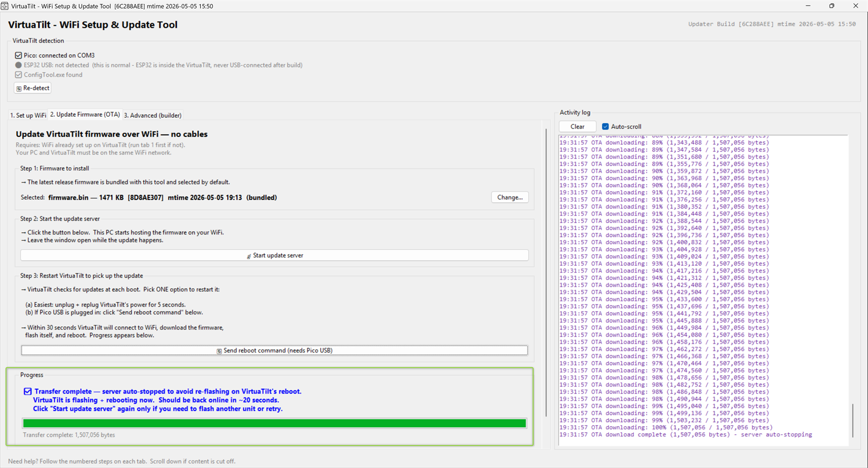Toggle the Pico connected on COM3 checkbox
The image size is (868, 468).
(x=18, y=55)
